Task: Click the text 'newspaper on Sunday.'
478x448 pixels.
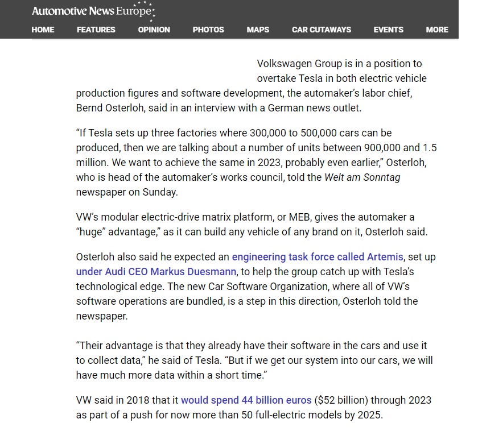Action: 127,192
